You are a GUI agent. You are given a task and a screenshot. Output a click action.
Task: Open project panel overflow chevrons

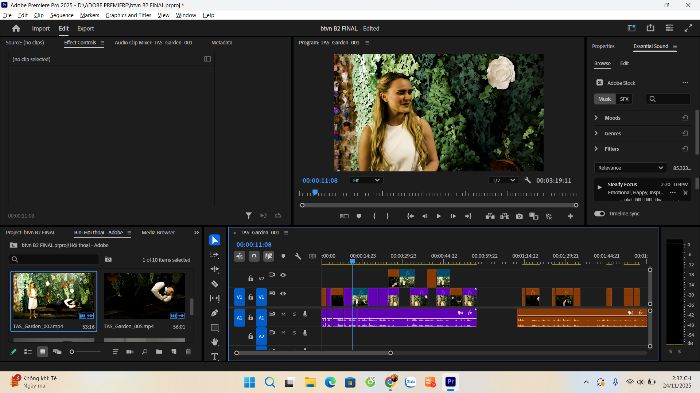(x=196, y=232)
